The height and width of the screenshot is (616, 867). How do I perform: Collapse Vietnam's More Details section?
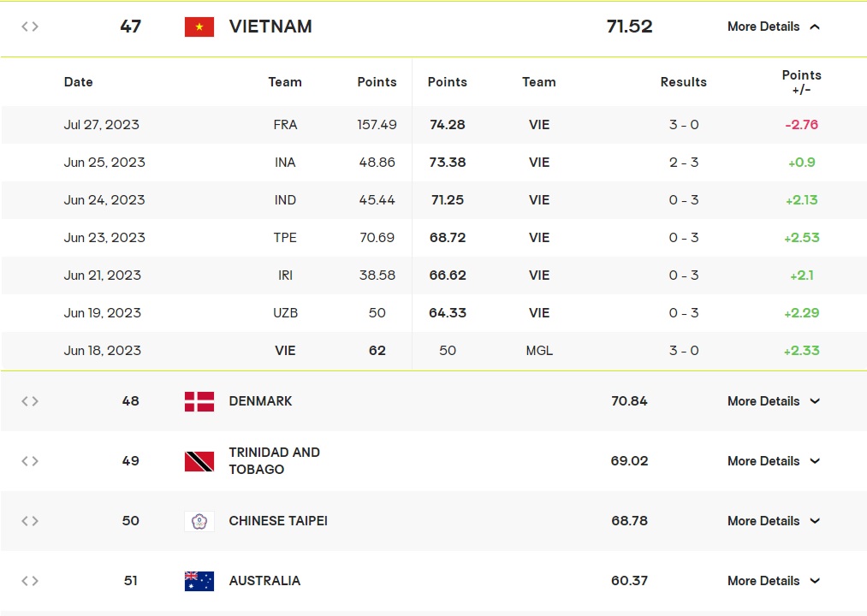coord(774,27)
